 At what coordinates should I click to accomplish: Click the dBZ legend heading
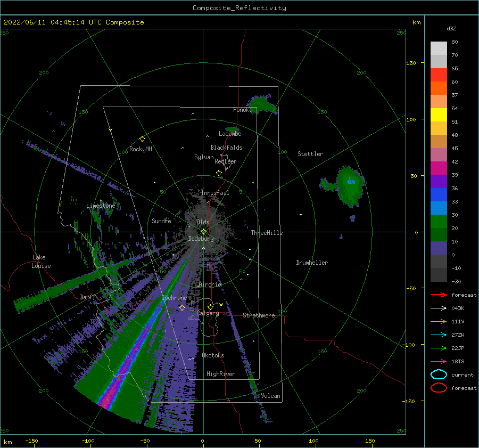(x=451, y=28)
